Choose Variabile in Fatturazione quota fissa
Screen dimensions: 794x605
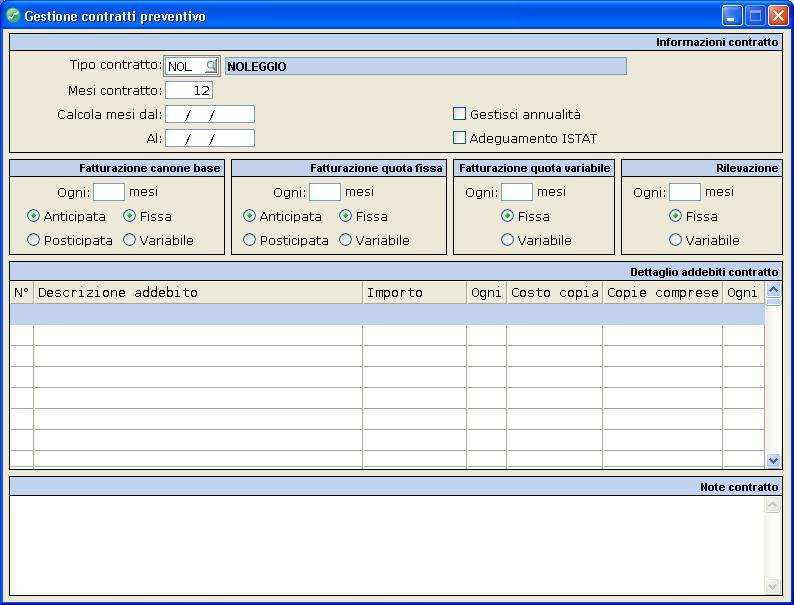pos(345,240)
